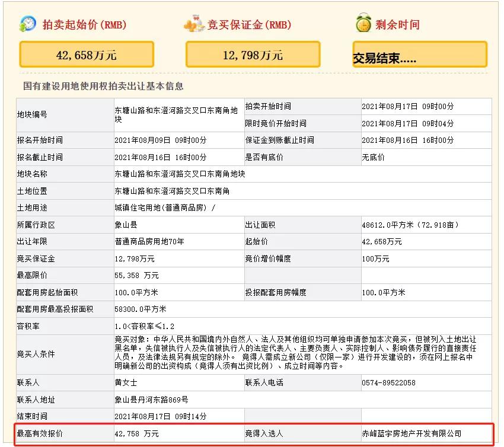Viewport: 504px width, 447px height.
Task: Select the highlighted 最高有效报价 42,758万元 value
Action: [135, 432]
